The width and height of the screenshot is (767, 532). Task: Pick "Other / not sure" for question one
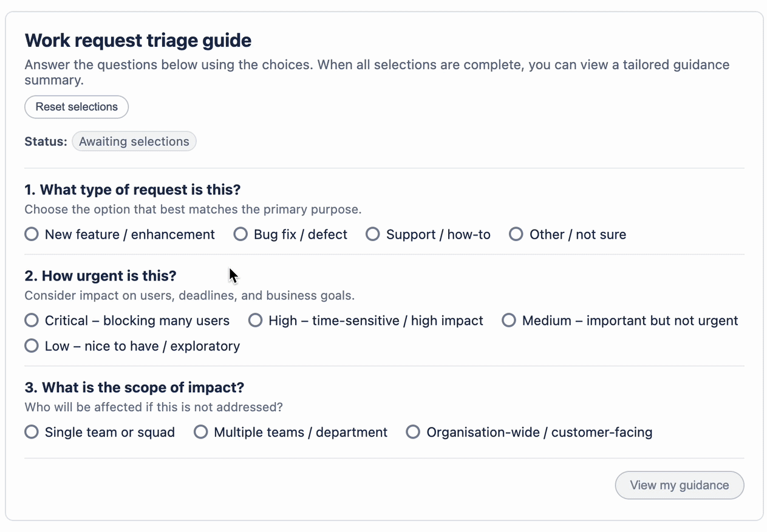pyautogui.click(x=516, y=234)
